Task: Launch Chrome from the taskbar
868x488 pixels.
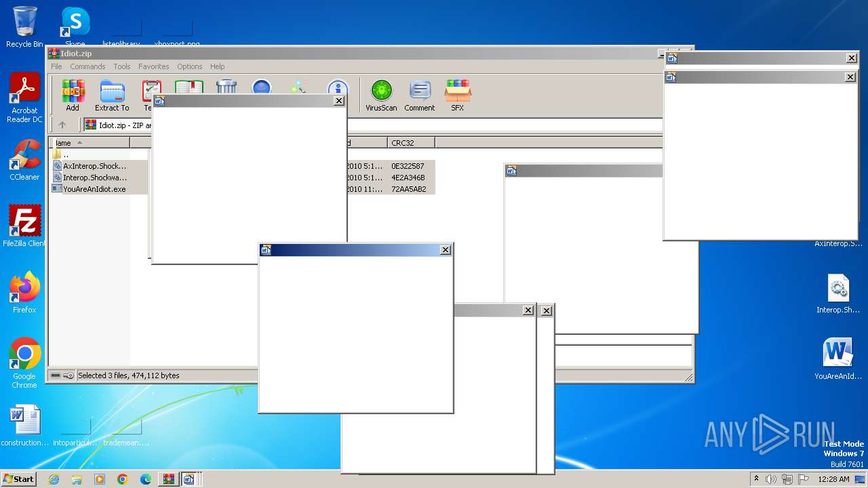Action: tap(123, 479)
